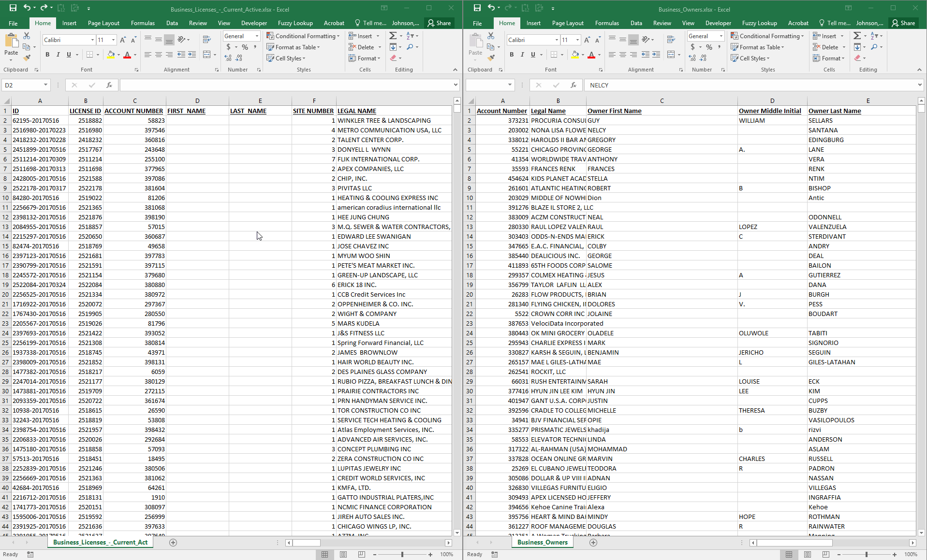The image size is (927, 560).
Task: Click Redo icon in Business_Licenses window
Action: click(x=44, y=8)
